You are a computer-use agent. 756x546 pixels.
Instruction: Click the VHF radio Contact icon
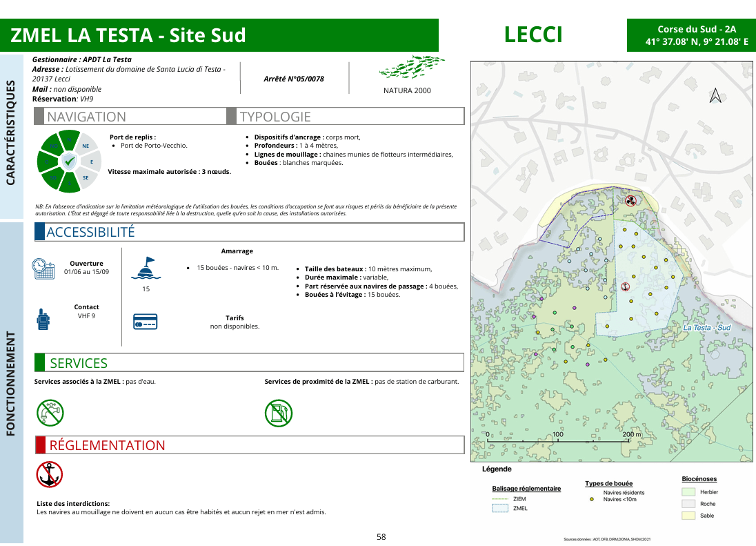click(43, 320)
